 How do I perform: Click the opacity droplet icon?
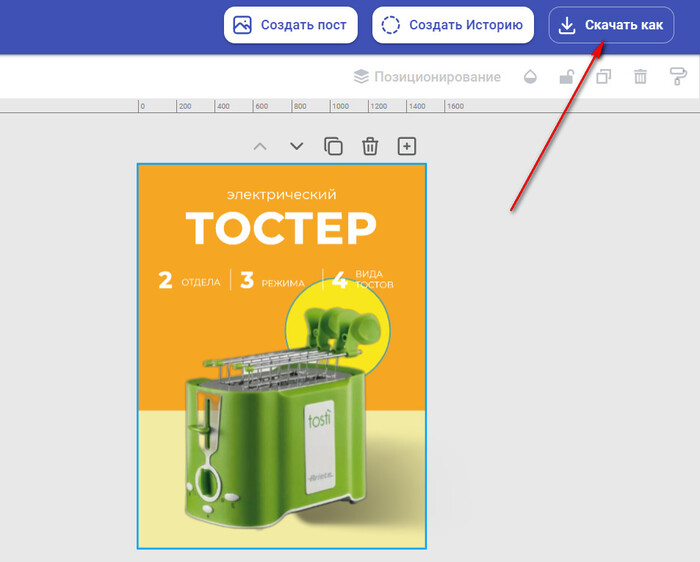point(529,77)
